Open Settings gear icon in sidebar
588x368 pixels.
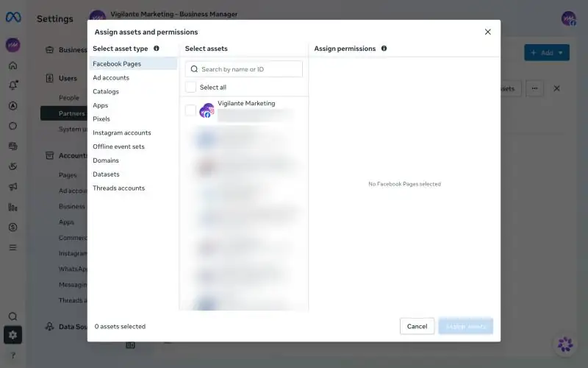click(12, 335)
